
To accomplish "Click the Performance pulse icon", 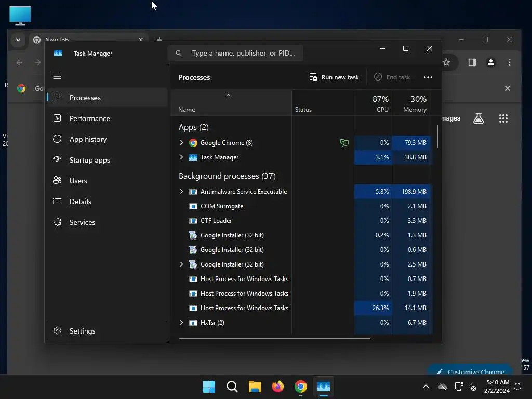I will 57,118.
